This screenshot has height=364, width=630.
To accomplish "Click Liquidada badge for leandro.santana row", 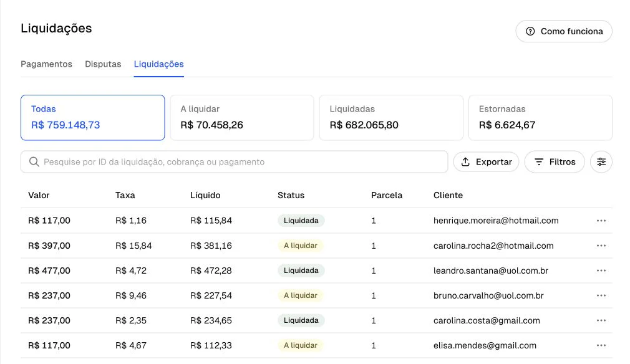I will pyautogui.click(x=301, y=271).
